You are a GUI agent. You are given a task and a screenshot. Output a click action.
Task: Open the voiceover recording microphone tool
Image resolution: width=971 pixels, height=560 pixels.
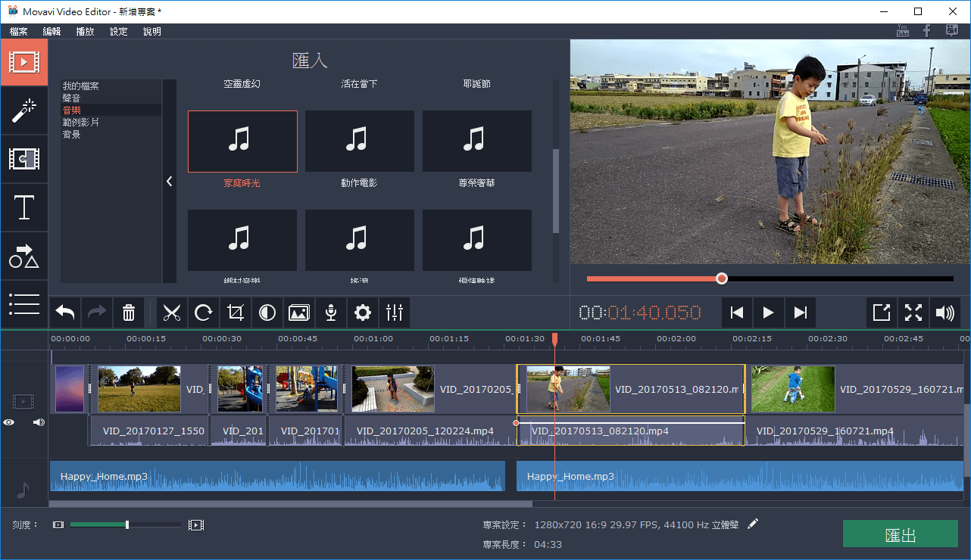click(x=331, y=312)
